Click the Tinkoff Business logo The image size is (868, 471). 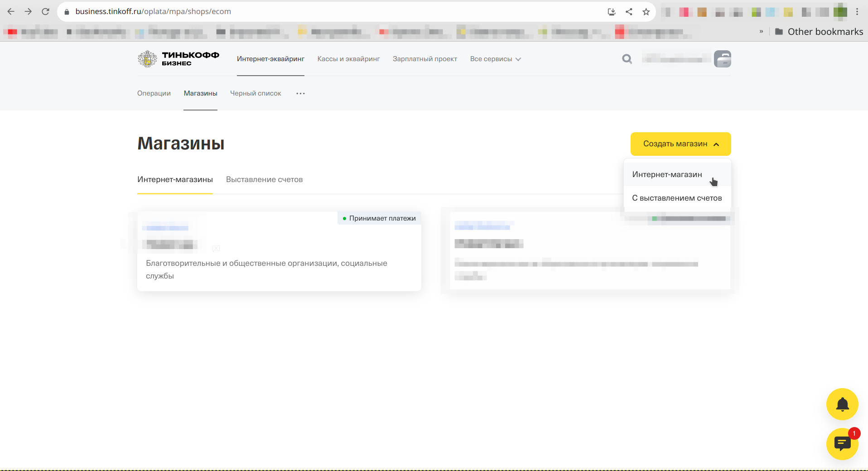pos(178,59)
